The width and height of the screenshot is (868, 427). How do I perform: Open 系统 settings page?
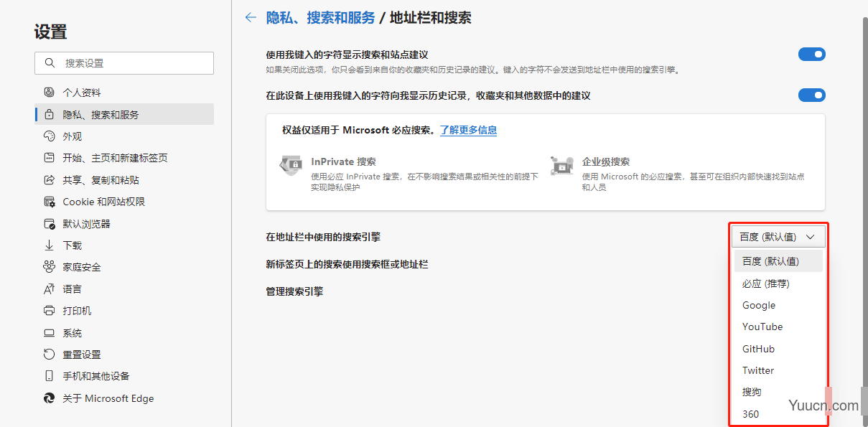point(124,333)
